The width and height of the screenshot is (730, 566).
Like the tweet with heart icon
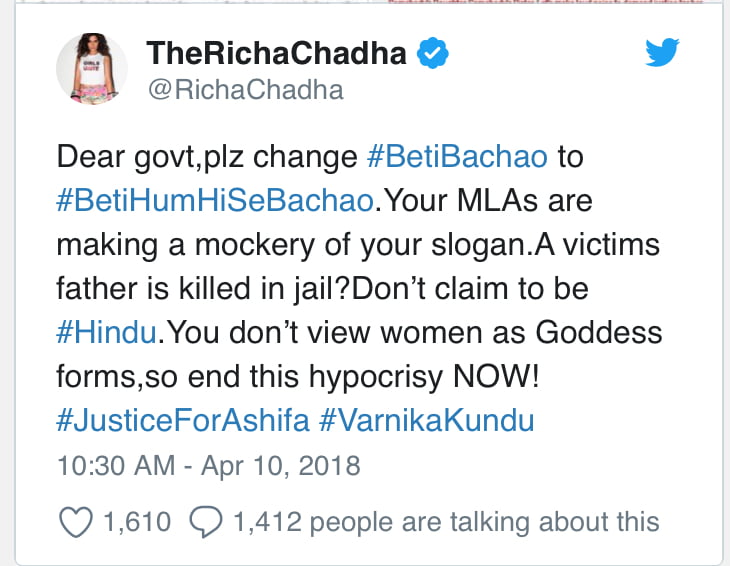click(77, 521)
